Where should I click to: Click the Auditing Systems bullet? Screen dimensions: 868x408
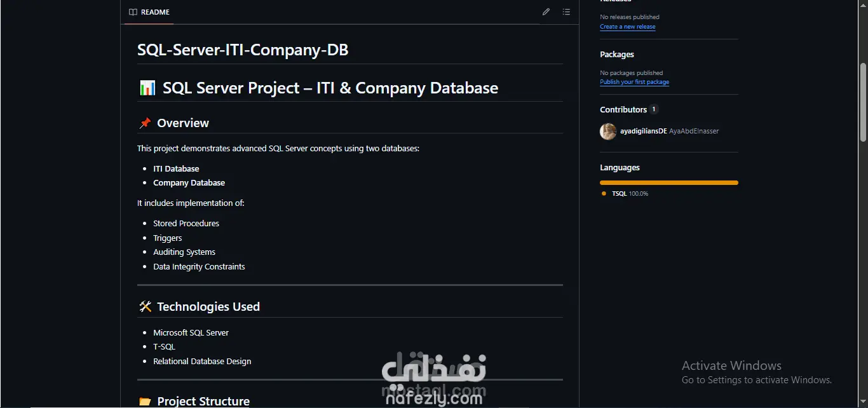(184, 252)
